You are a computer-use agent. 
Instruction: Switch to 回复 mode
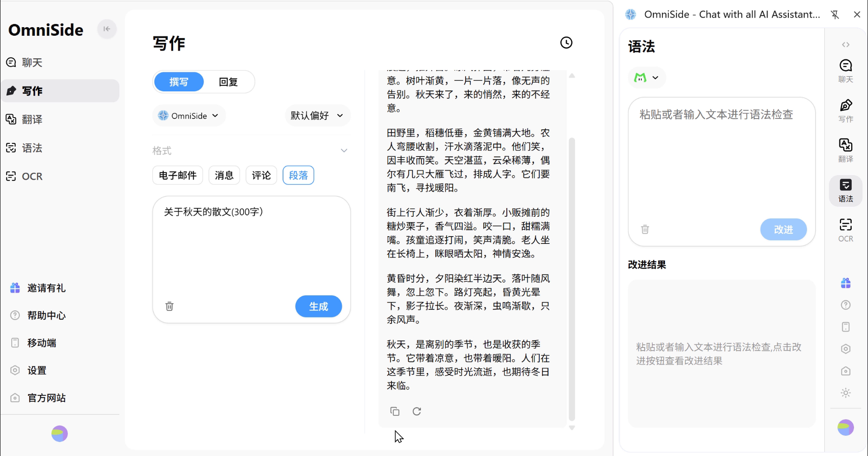228,82
